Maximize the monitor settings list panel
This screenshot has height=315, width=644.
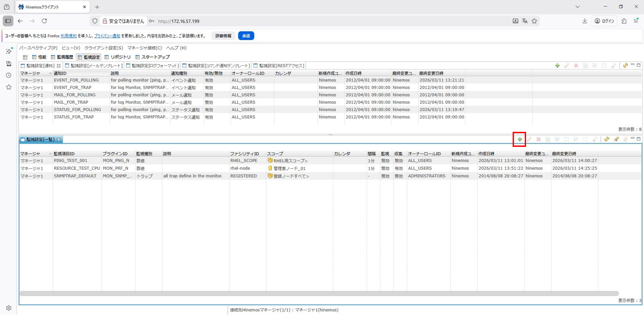(638, 139)
